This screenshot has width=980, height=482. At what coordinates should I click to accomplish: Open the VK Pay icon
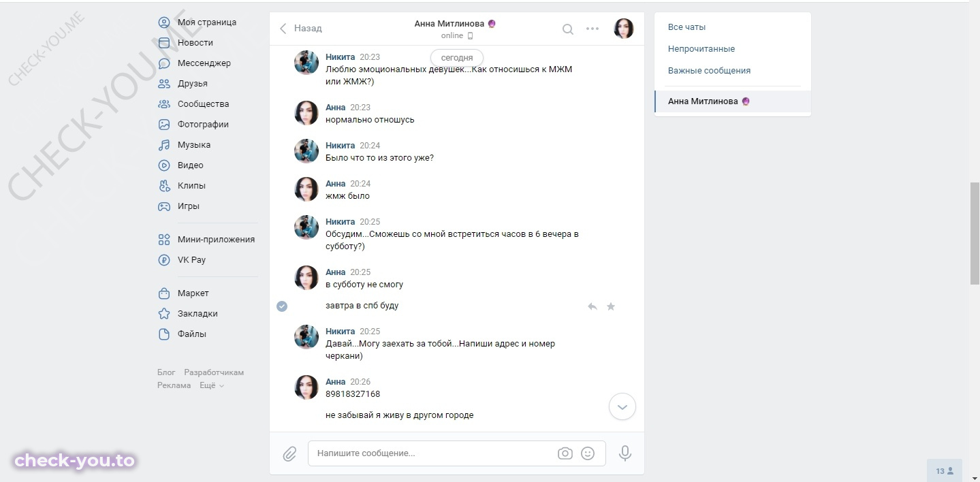pos(164,260)
